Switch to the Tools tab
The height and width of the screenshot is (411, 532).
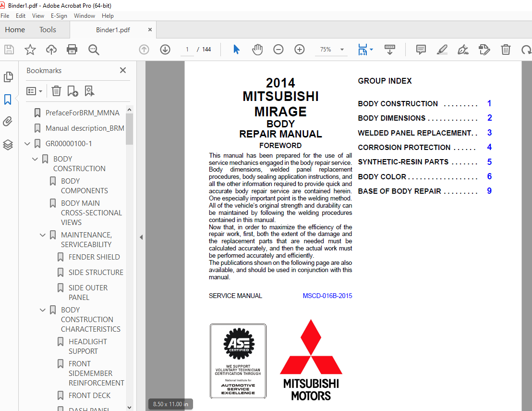pos(48,29)
